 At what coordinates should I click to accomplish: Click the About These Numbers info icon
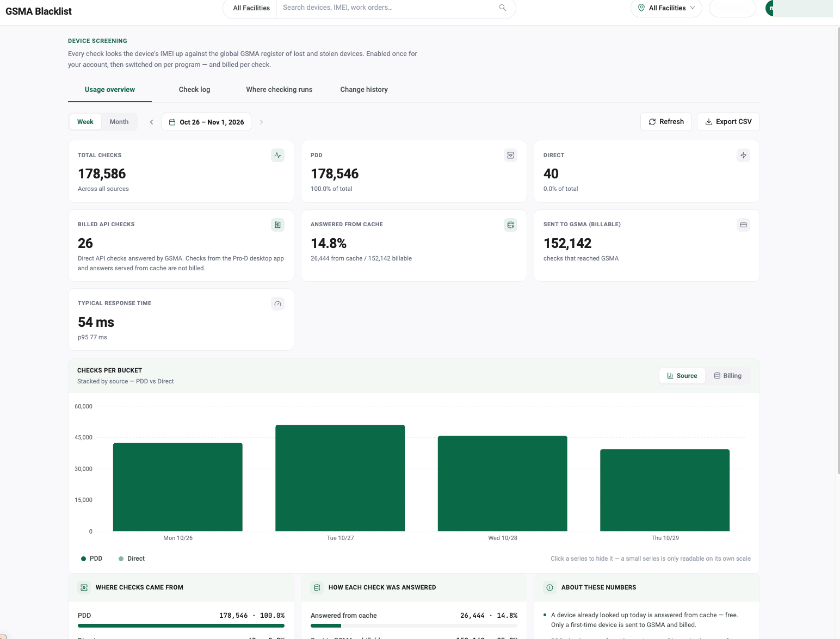coord(549,587)
